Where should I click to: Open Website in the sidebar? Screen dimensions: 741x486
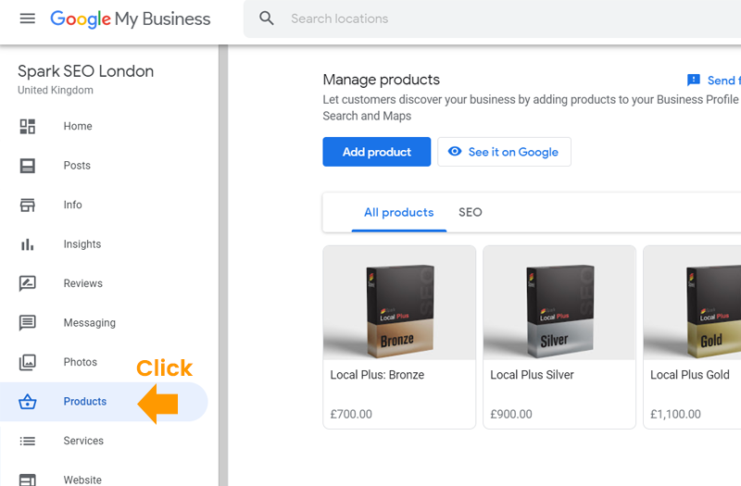tap(83, 480)
